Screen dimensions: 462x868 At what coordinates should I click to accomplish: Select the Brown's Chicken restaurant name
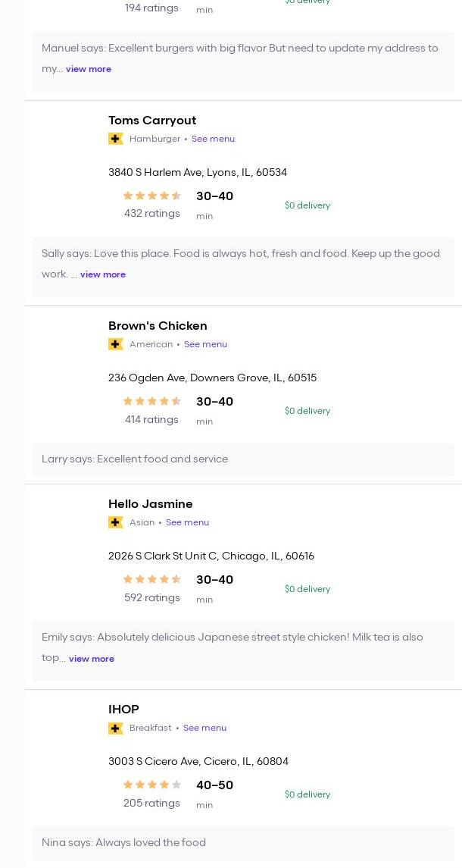pyautogui.click(x=158, y=325)
